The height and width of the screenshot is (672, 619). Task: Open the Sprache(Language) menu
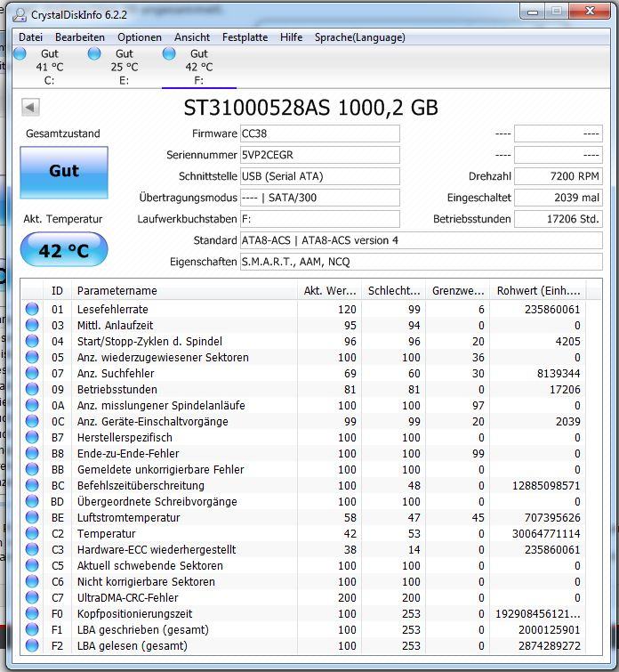tap(360, 37)
